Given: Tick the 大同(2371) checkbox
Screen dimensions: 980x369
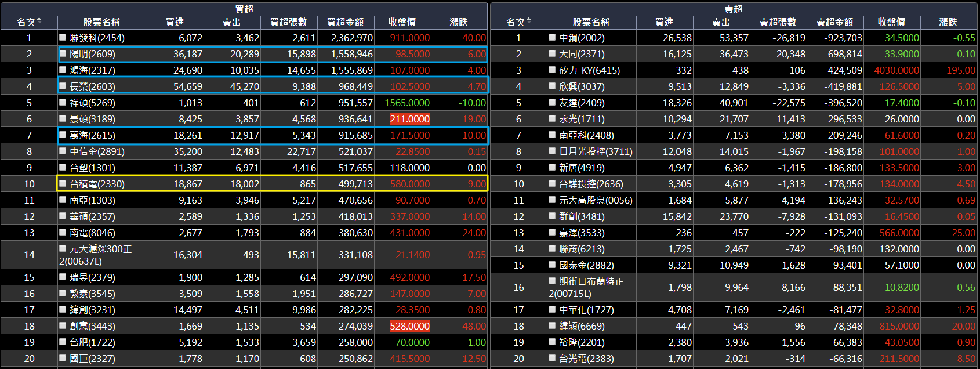Looking at the screenshot, I should coord(552,53).
